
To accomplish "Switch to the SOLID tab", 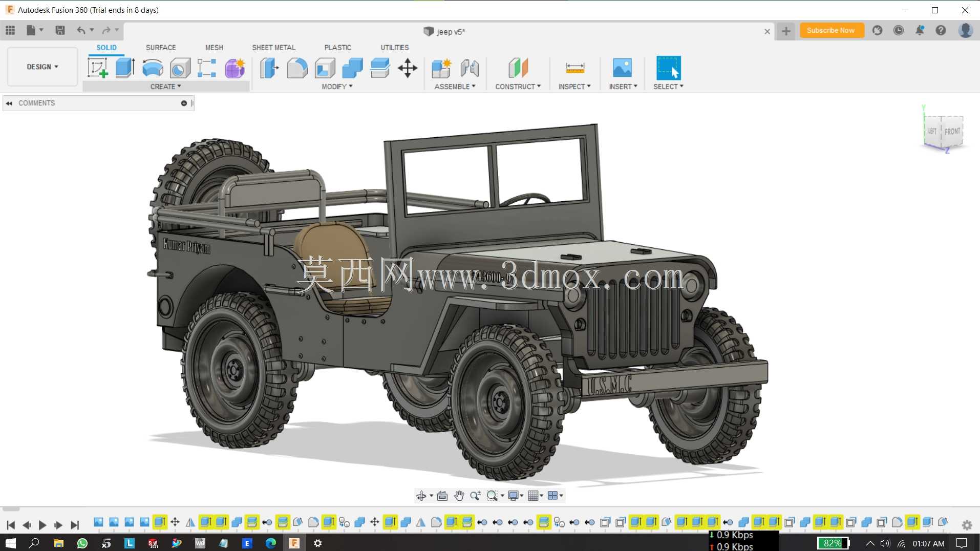I will click(106, 48).
